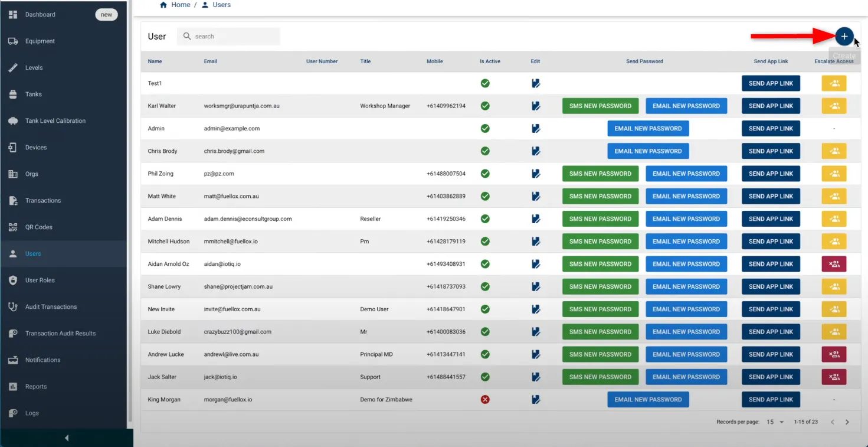Click EMAIL NEW PASSWORD for Admin

tap(648, 129)
